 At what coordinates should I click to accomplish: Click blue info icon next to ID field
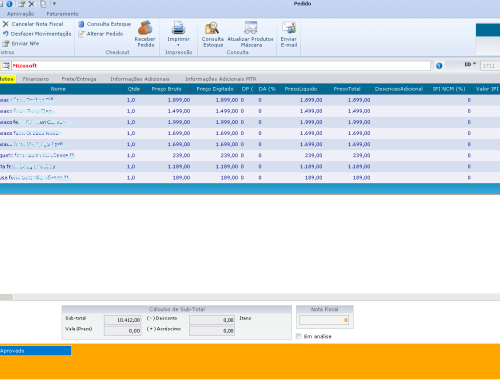click(x=439, y=66)
